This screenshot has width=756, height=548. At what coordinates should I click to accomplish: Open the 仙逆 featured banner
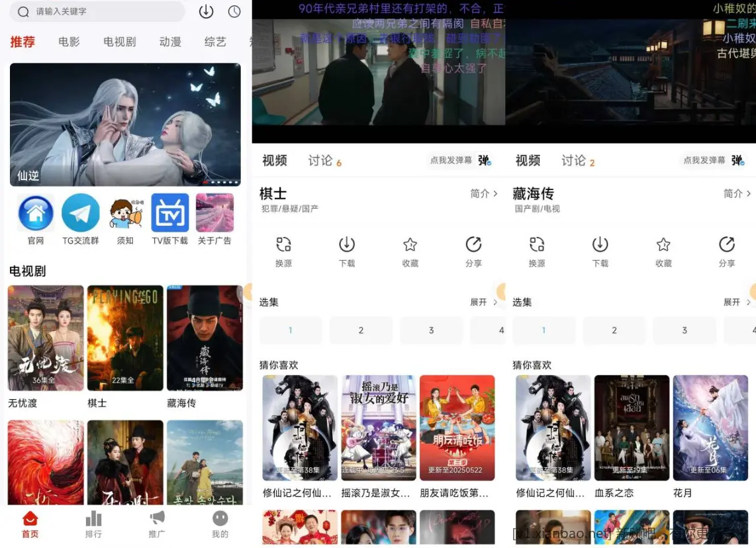(125, 124)
